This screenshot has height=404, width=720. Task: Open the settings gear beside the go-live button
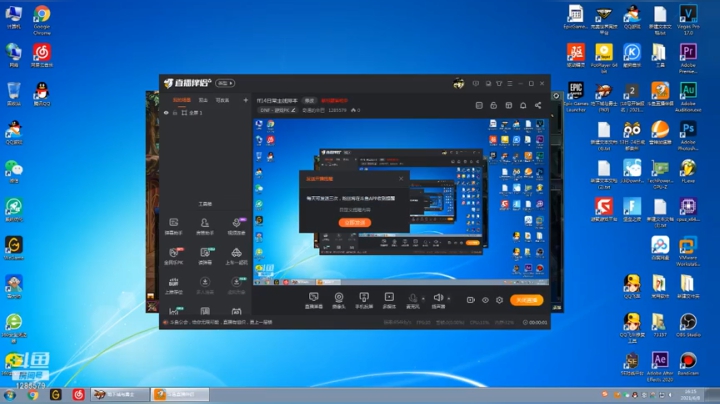pos(499,300)
